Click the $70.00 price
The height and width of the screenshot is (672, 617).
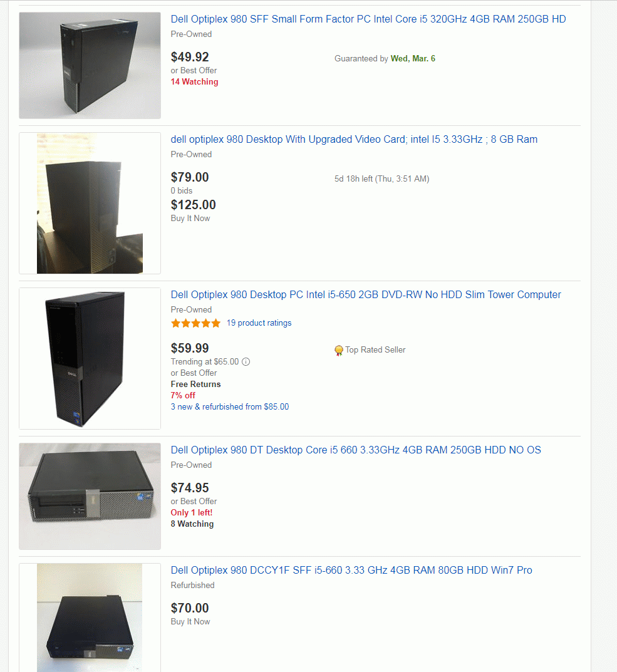190,608
